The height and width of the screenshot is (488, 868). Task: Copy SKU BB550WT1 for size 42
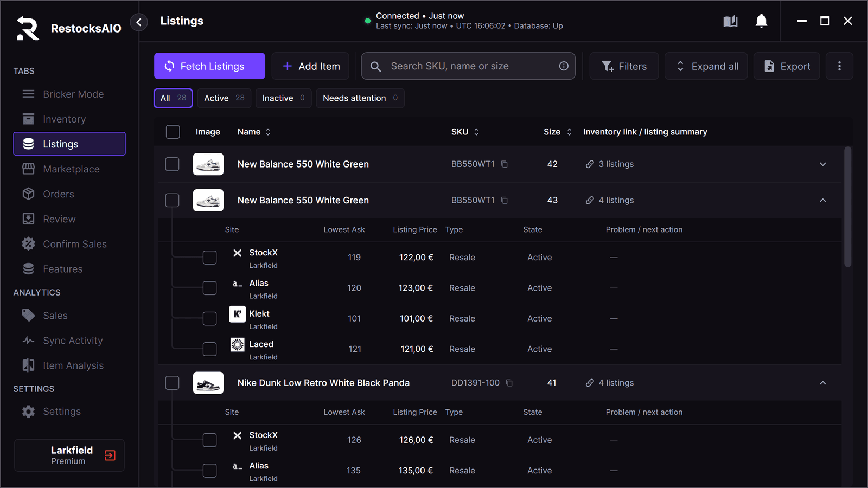click(x=505, y=164)
